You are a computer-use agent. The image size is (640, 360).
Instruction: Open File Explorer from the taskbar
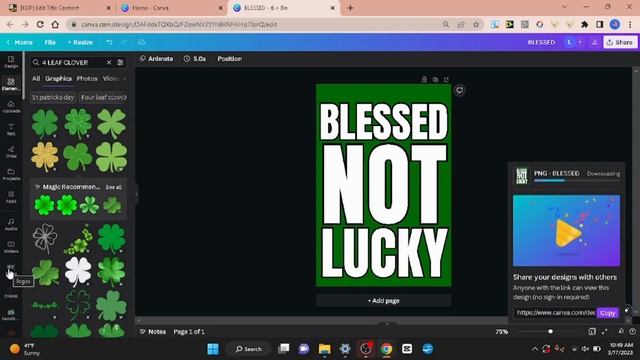click(x=324, y=349)
